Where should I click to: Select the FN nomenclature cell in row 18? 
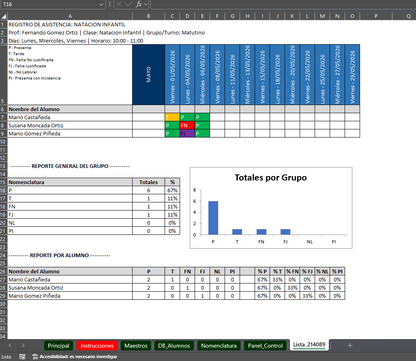pyautogui.click(x=70, y=207)
